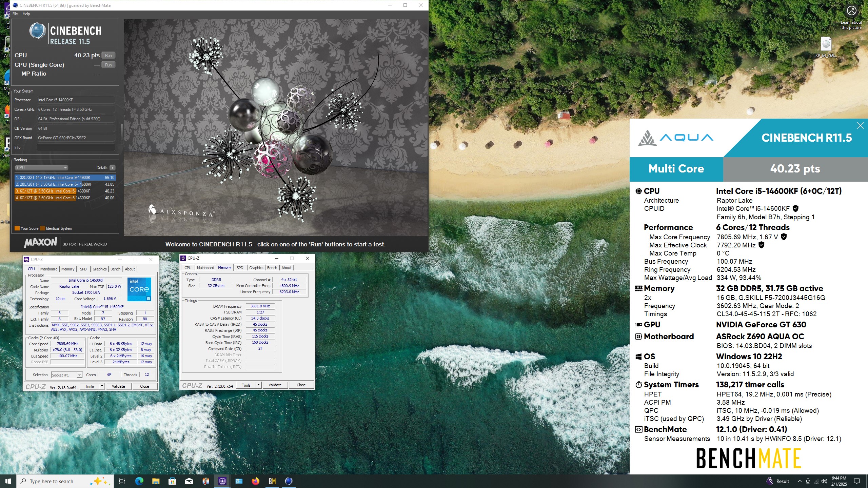The image size is (868, 488).
Task: Close the BenchMate result panel
Action: (x=860, y=126)
